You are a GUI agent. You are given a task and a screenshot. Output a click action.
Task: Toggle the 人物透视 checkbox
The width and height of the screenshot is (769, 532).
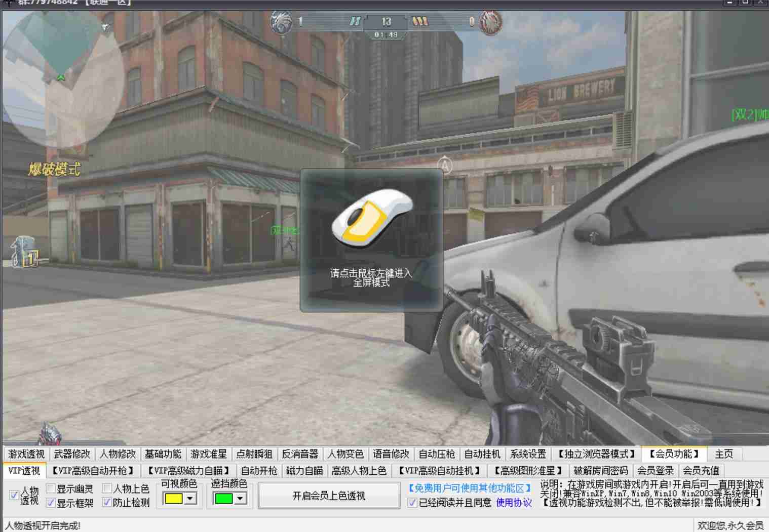tap(14, 496)
